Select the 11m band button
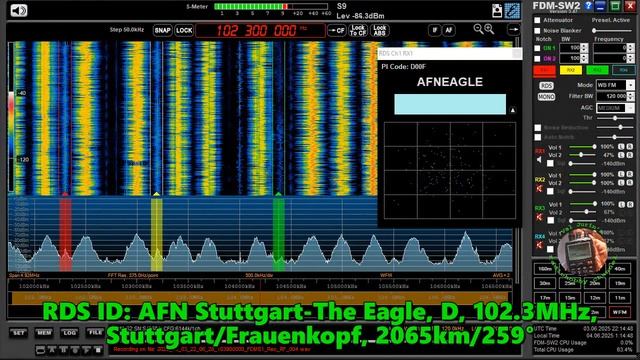The width and height of the screenshot is (640, 360). click(620, 298)
